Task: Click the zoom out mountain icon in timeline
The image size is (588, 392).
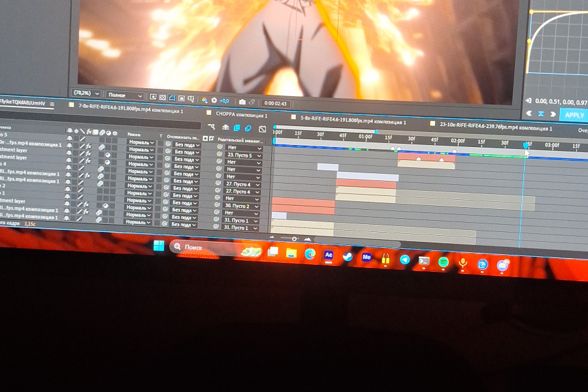Action: point(272,237)
